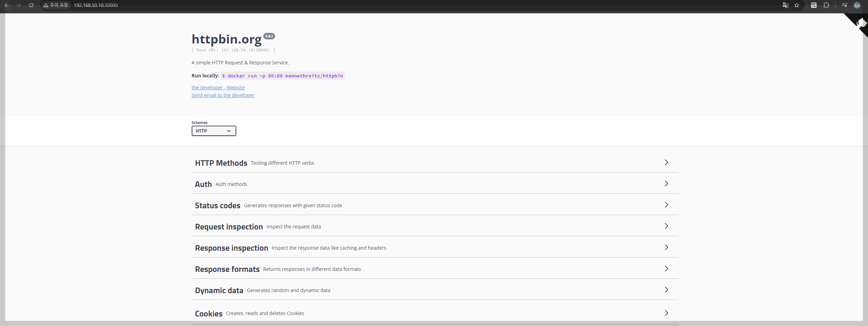Viewport: 868px width, 326px height.
Task: Click the 0.9.2 version badge
Action: pyautogui.click(x=269, y=36)
